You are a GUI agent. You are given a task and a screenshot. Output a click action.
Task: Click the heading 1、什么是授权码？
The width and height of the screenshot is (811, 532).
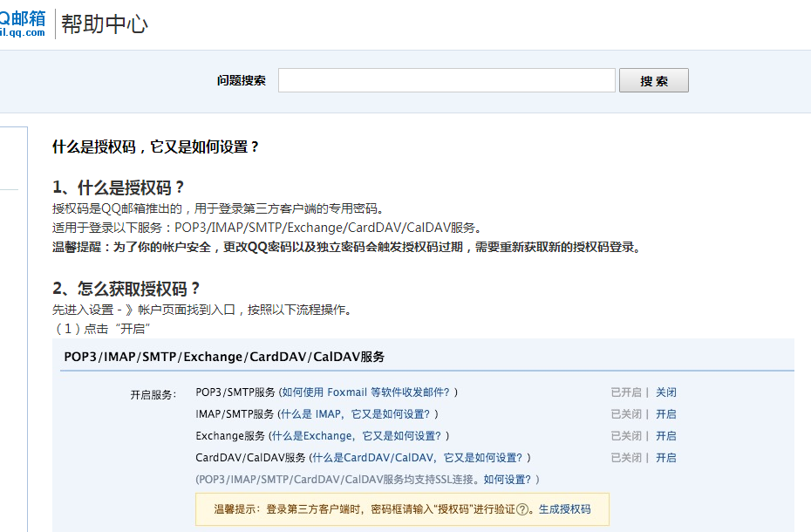click(x=119, y=188)
